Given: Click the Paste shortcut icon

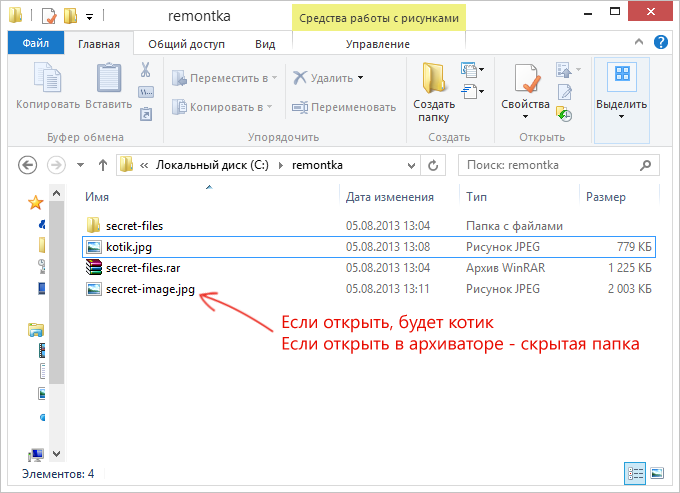Looking at the screenshot, I should pos(146,114).
